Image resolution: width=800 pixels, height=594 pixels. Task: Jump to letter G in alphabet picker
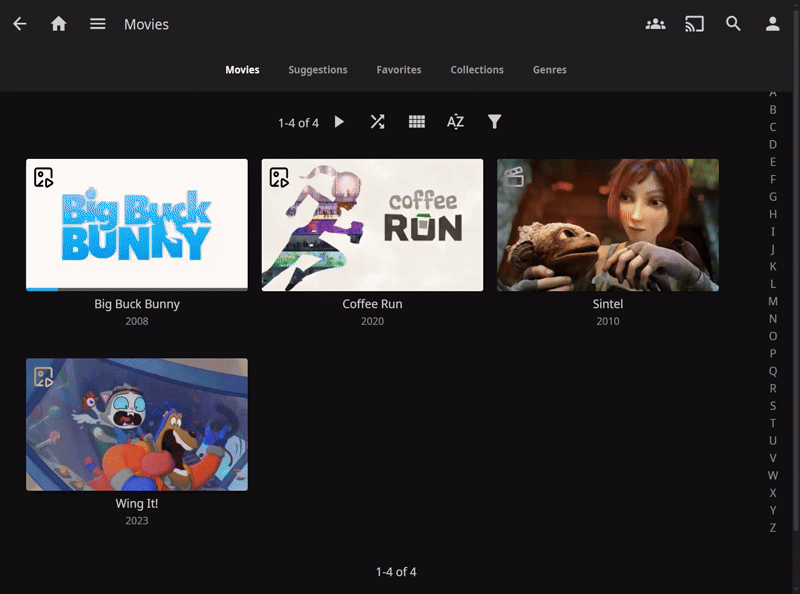click(x=773, y=196)
